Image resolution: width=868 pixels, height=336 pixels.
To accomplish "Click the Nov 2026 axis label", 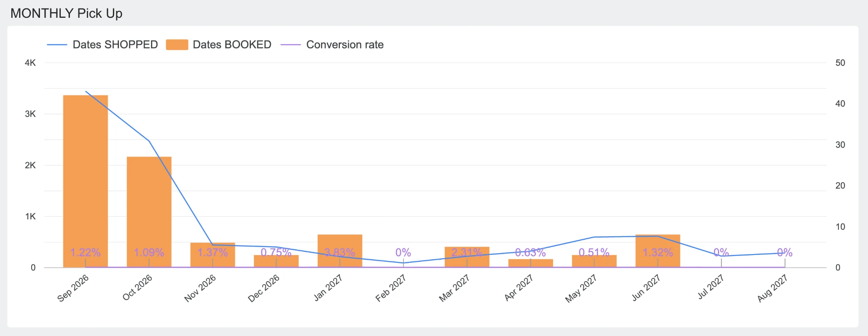I will [x=200, y=288].
